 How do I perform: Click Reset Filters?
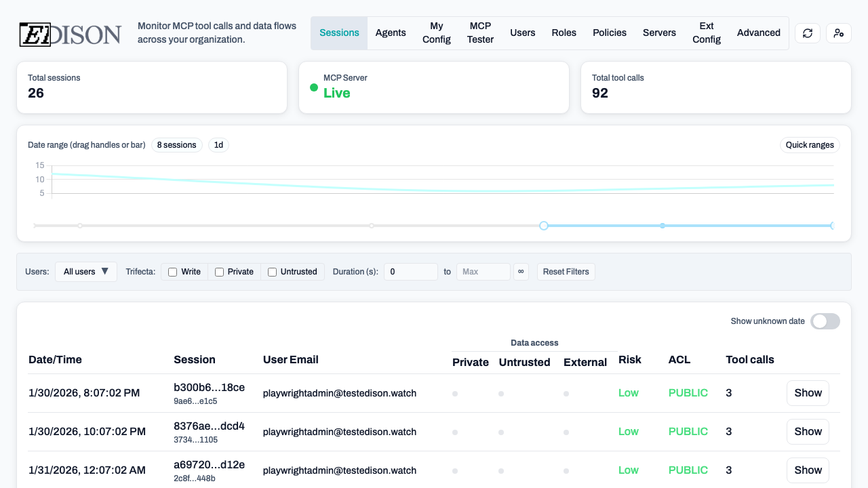point(566,271)
